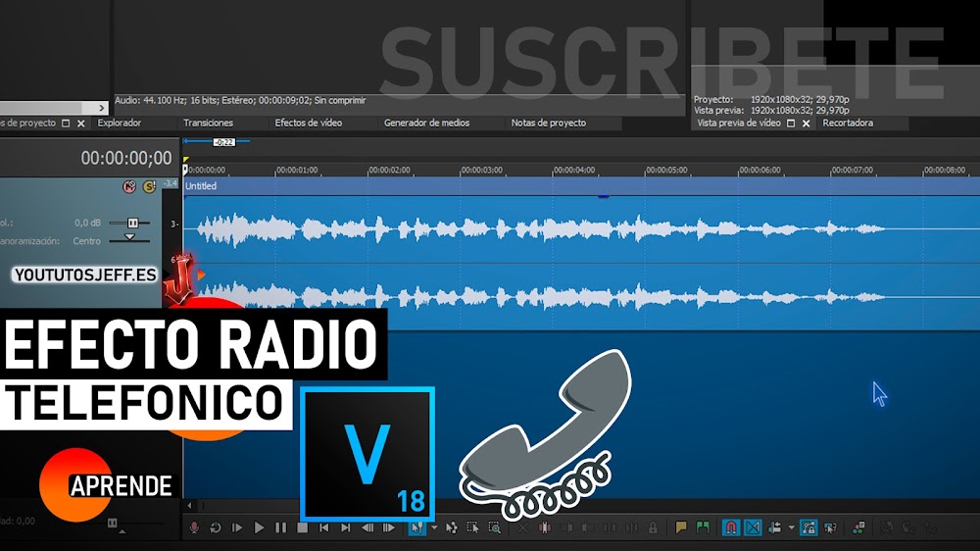This screenshot has height=551, width=980.
Task: Open the edit tool dropdown arrow
Action: tap(434, 527)
